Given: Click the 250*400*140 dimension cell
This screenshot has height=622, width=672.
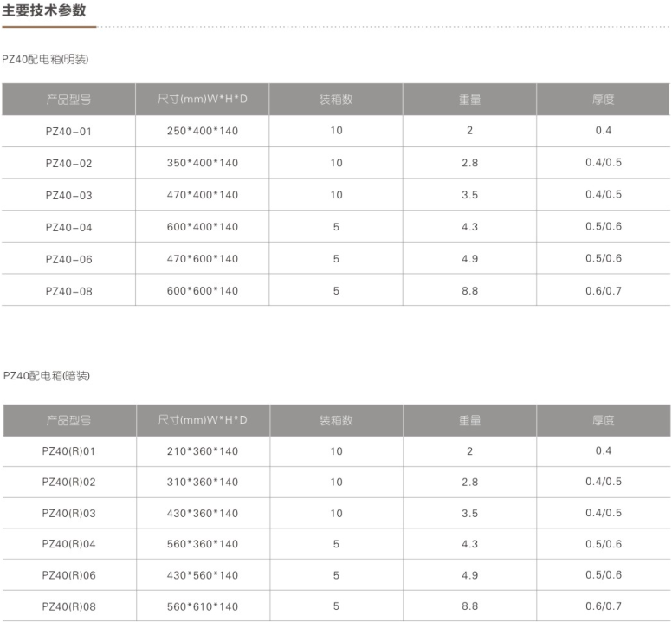Looking at the screenshot, I should (x=202, y=132).
